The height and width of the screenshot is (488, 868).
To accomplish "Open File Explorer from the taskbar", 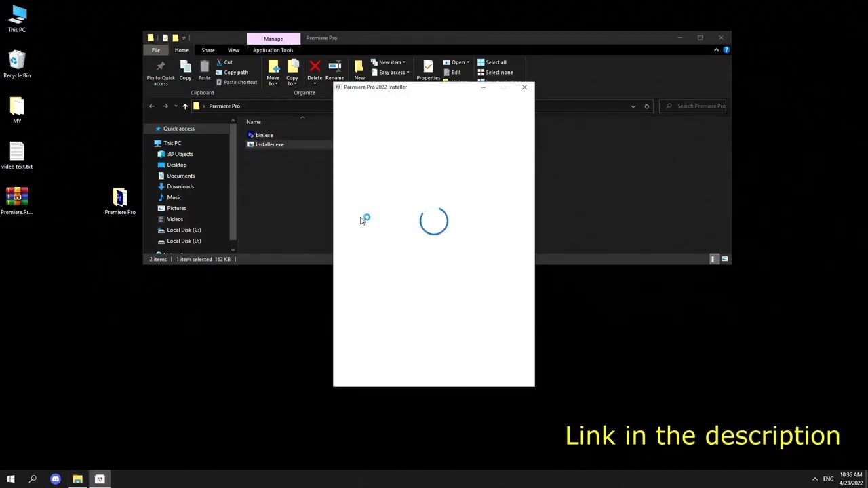I will 77,479.
